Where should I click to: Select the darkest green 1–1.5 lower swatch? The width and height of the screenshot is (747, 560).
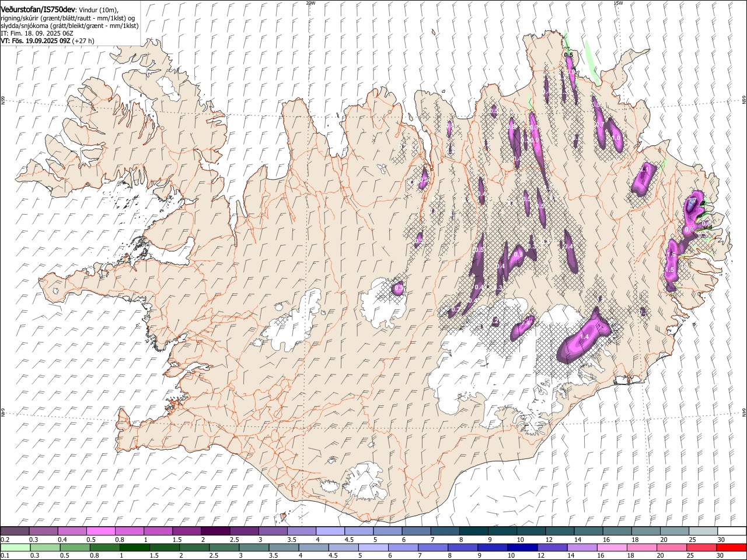(x=134, y=548)
